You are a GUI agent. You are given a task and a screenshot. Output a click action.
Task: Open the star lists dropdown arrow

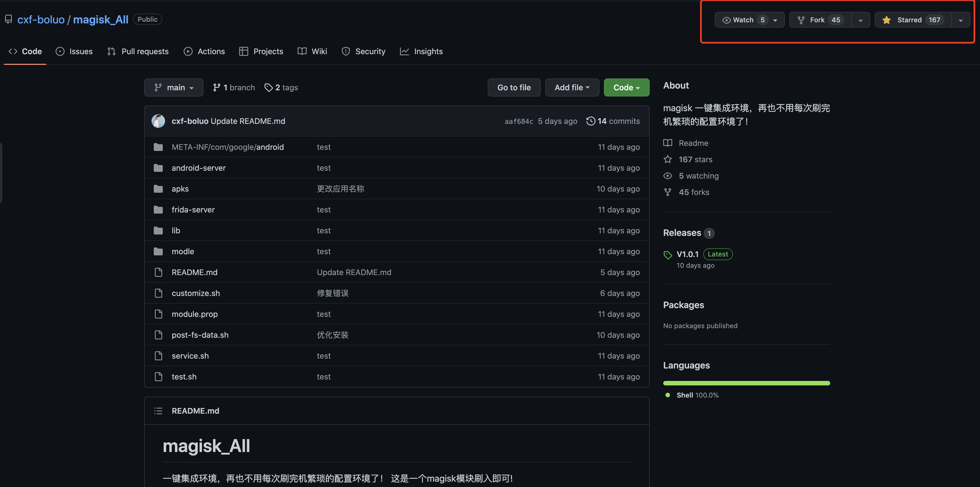(x=961, y=20)
